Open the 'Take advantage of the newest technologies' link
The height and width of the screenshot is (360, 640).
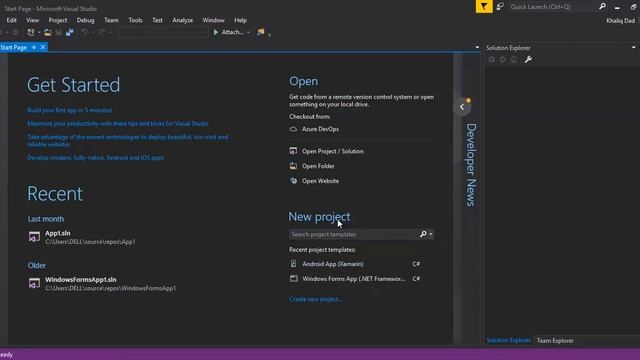tap(127, 140)
